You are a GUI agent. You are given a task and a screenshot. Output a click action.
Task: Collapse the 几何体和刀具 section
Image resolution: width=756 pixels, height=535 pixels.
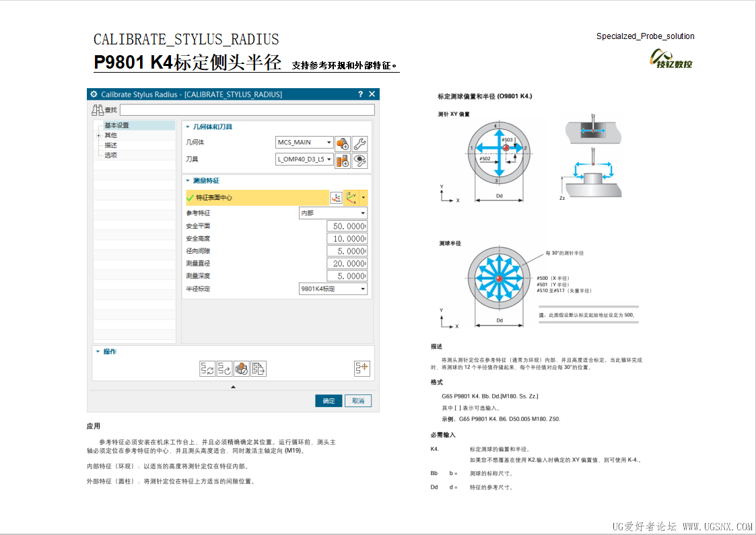188,127
